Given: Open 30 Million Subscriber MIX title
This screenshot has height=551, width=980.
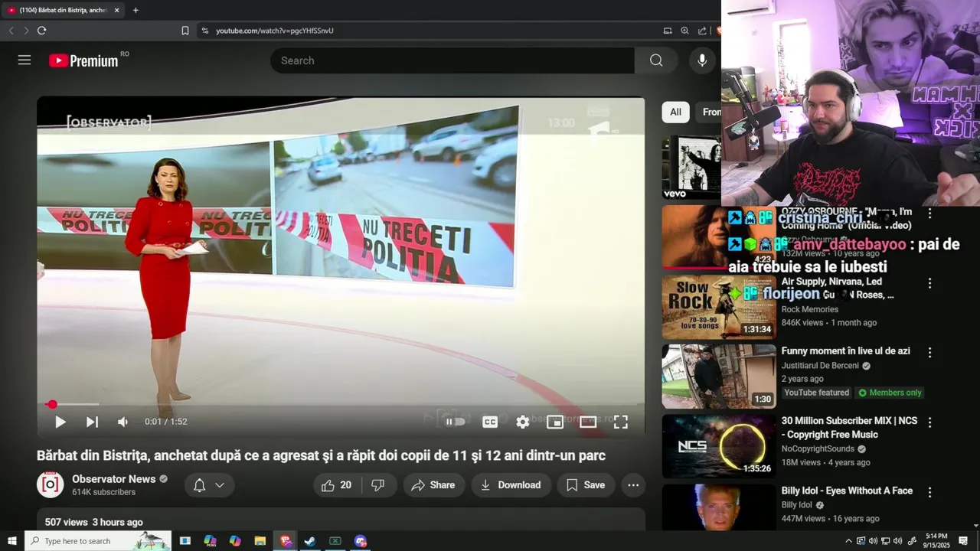Looking at the screenshot, I should [x=849, y=428].
